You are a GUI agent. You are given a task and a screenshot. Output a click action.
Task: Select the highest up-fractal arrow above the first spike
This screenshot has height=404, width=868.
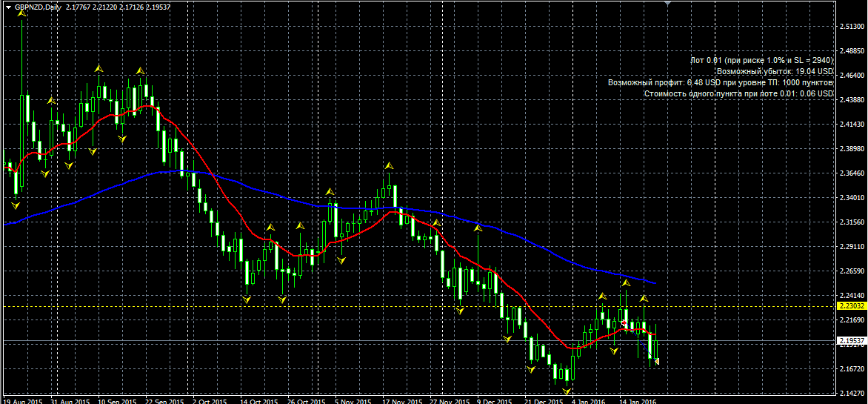(x=21, y=12)
